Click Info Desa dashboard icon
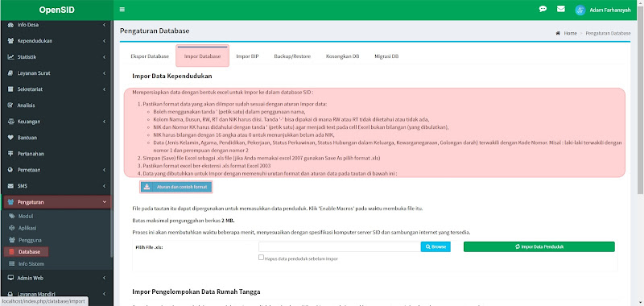The image size is (644, 306). click(x=10, y=25)
